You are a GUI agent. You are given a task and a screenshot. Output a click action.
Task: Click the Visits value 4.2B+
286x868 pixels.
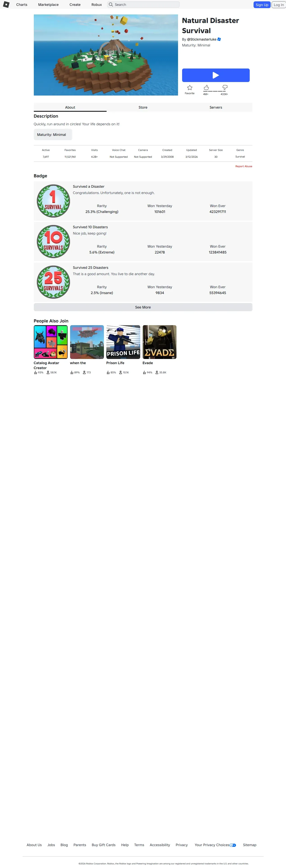pyautogui.click(x=94, y=157)
